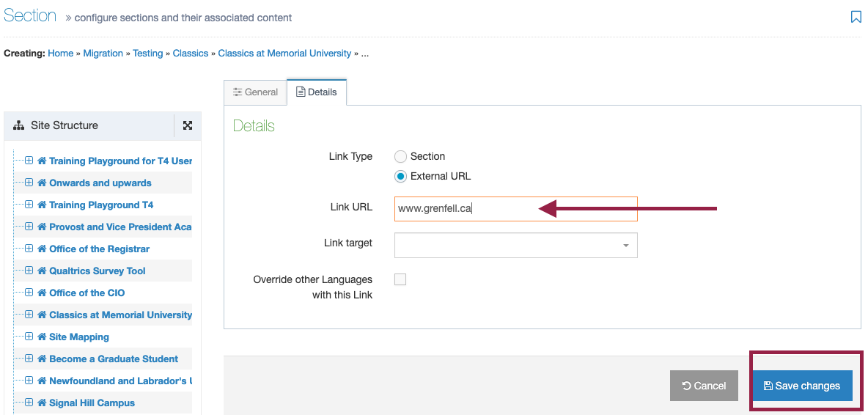Click home icon beside Qualtrics Survey Tool
This screenshot has height=415, width=868.
(x=42, y=271)
